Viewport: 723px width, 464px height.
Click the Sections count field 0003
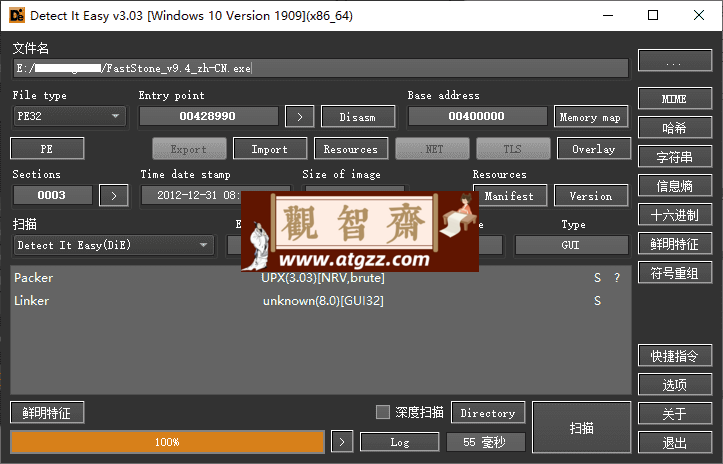52,195
